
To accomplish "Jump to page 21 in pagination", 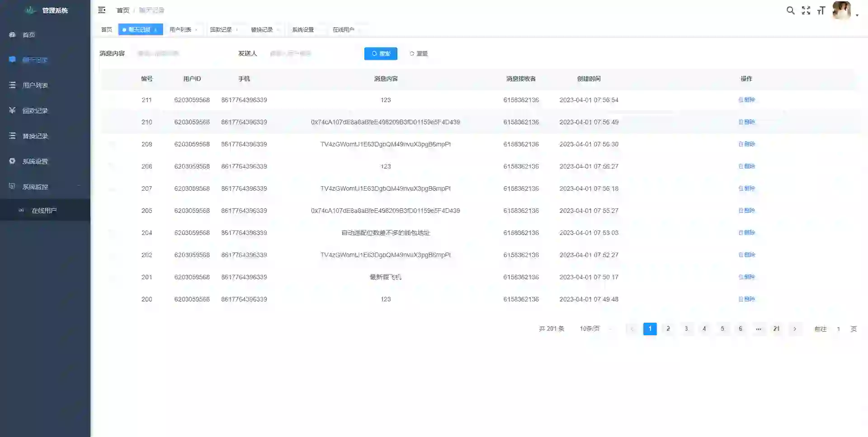I will (x=776, y=329).
